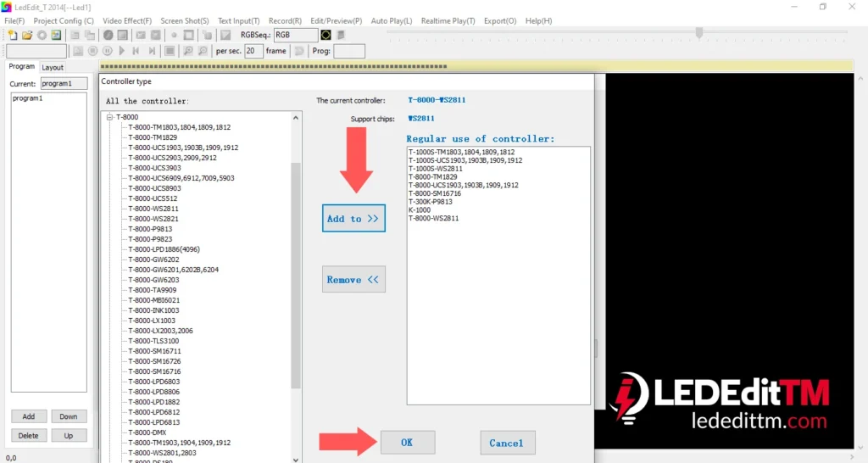Click the picture icon in the top toolbar

56,35
